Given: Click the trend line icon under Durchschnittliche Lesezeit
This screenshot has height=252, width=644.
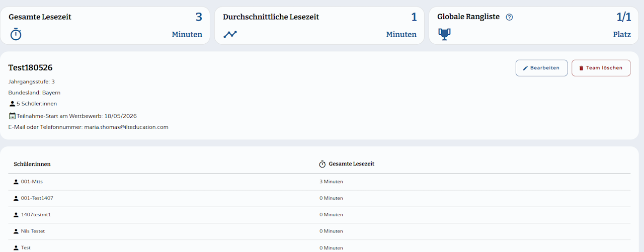Looking at the screenshot, I should [230, 34].
